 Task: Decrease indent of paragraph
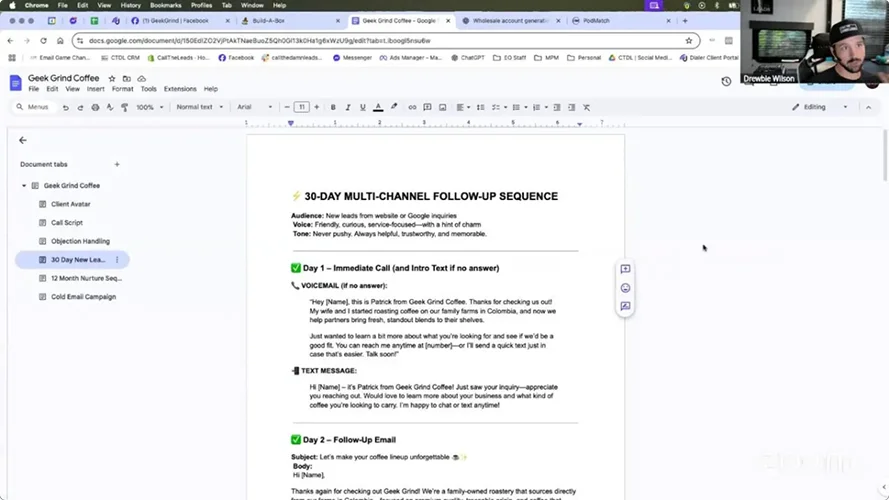(557, 107)
